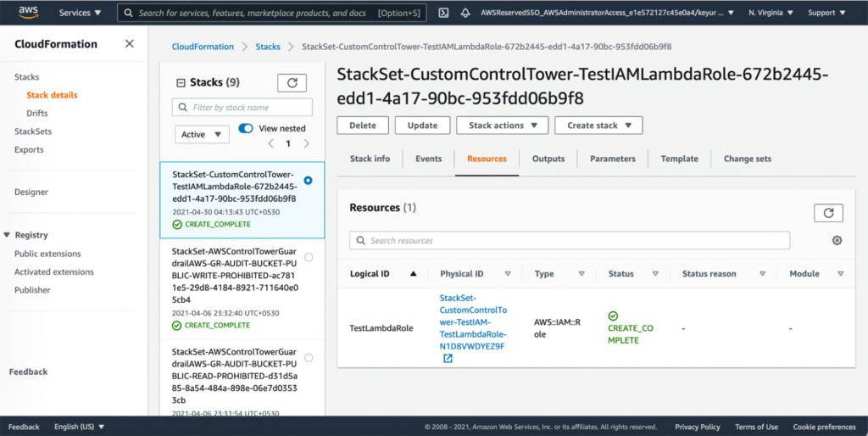Open the notifications bell
This screenshot has height=436, width=868.
465,12
